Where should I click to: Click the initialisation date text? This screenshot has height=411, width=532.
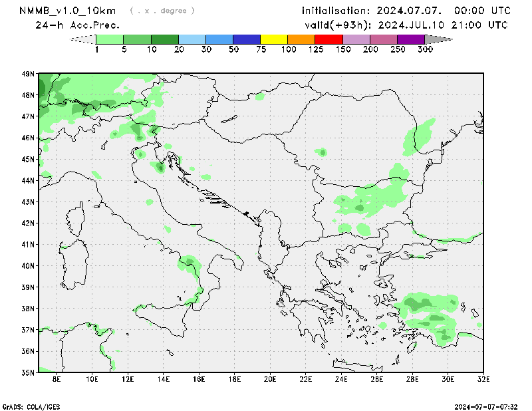click(x=406, y=11)
